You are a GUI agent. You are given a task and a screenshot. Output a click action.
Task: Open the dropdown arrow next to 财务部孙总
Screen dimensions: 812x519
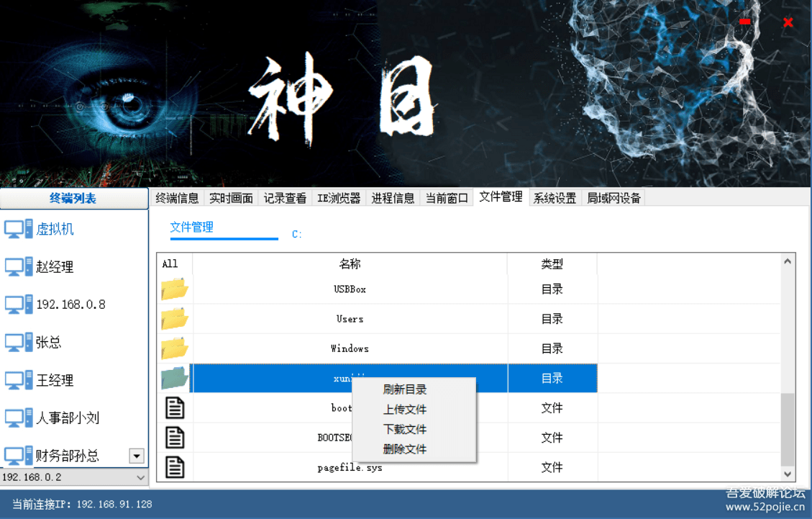(x=136, y=456)
